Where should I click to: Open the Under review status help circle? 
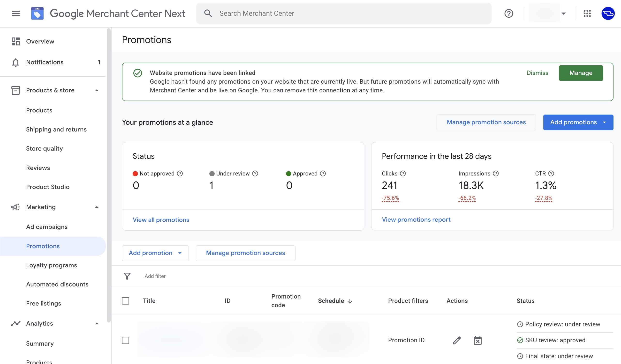click(x=255, y=174)
